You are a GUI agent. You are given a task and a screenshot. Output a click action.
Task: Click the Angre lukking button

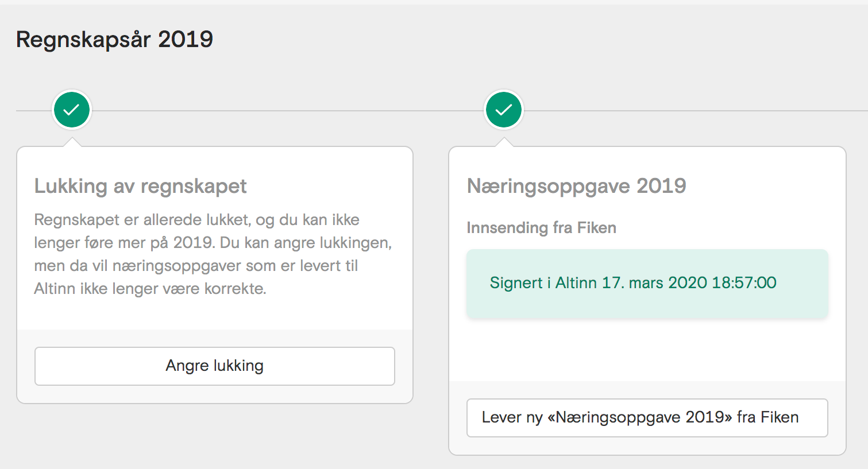215,366
